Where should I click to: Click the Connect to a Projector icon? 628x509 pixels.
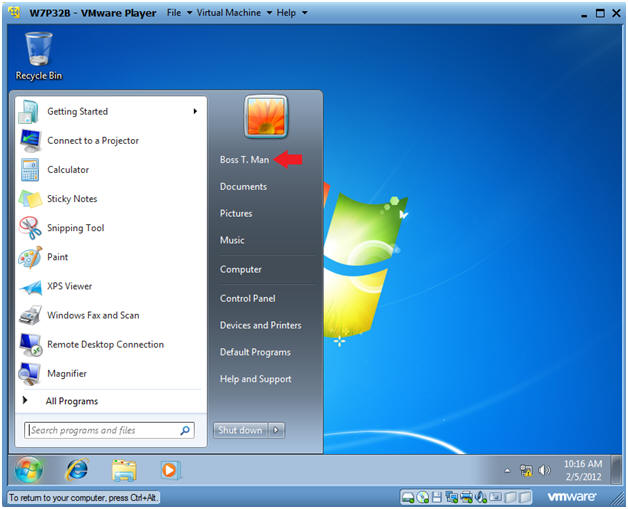coord(30,141)
